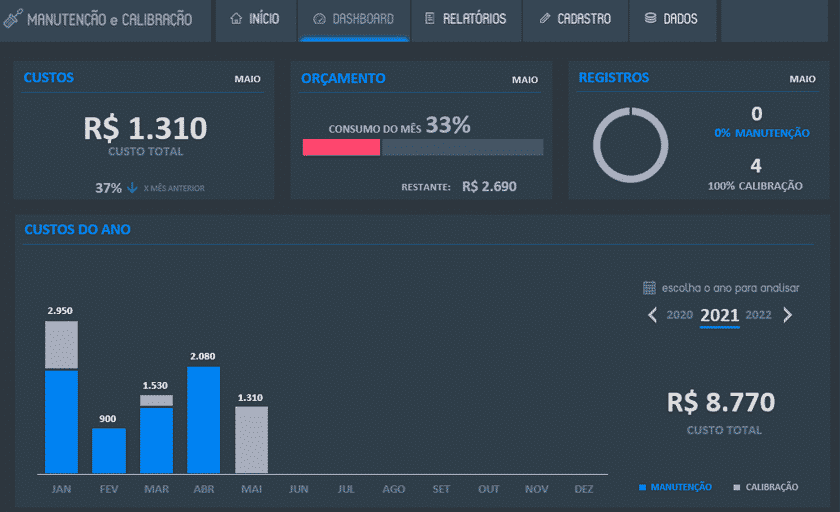The image size is (840, 512).
Task: Click the Manutenção e Calibração title
Action: pyautogui.click(x=109, y=20)
